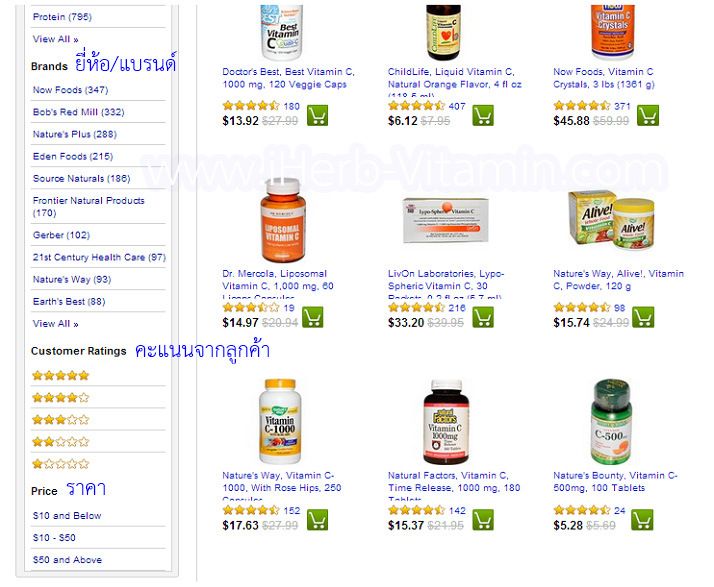
Task: Filter by one-star customer rating
Action: (x=61, y=464)
